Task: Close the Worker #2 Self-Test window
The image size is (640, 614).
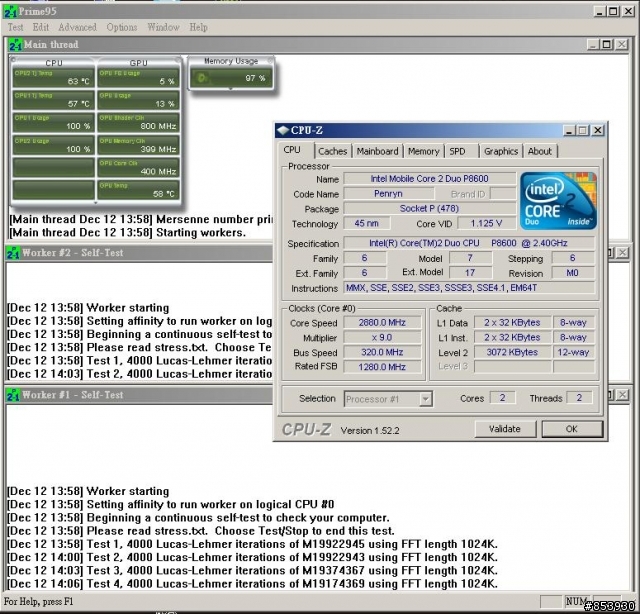Action: coord(622,253)
